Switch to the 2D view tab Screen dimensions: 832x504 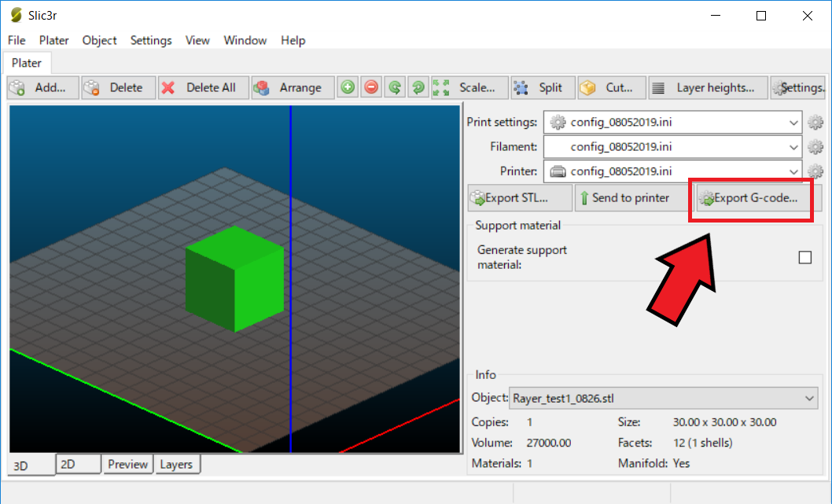coord(78,464)
